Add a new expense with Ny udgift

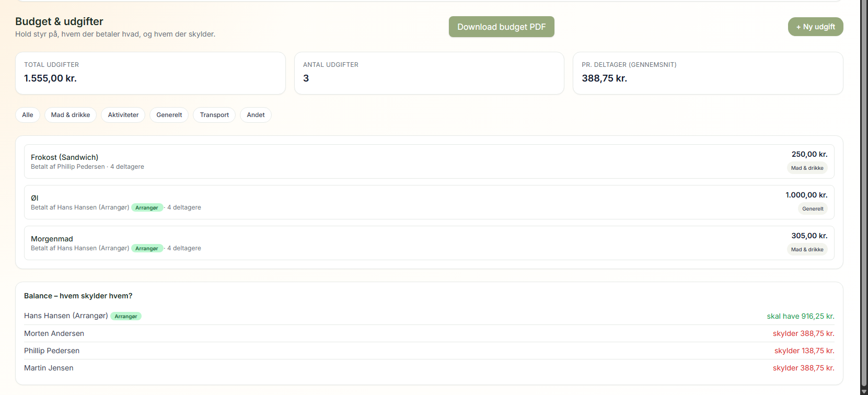click(815, 27)
